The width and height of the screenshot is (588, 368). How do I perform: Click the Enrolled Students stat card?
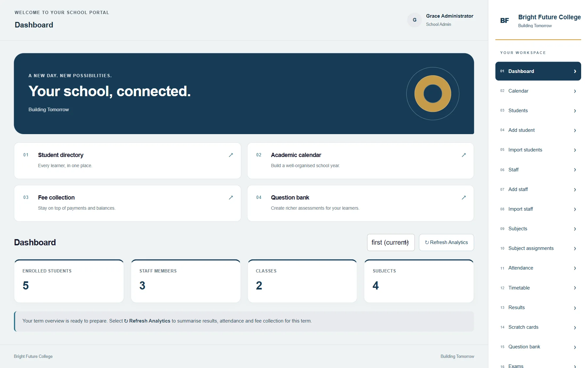[x=69, y=281]
